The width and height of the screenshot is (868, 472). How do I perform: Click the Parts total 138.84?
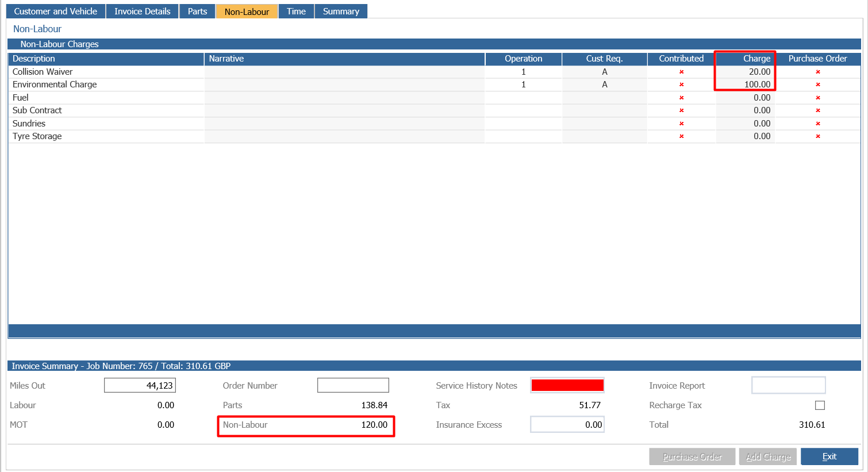374,405
